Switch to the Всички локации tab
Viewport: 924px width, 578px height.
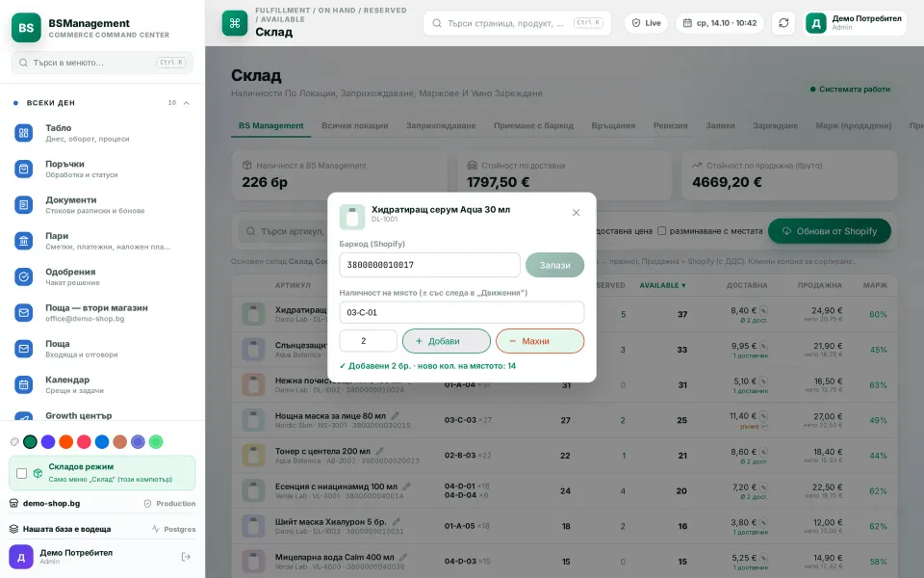coord(355,125)
